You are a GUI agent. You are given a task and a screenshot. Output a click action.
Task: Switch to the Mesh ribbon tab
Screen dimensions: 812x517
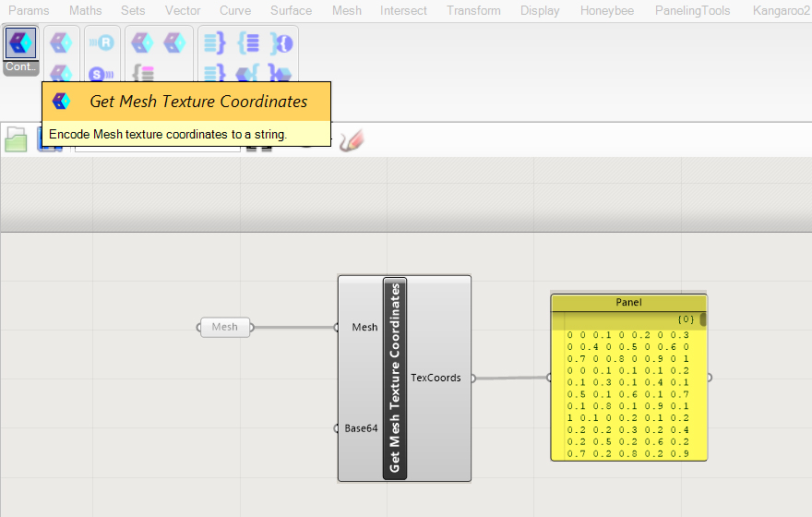coord(347,11)
